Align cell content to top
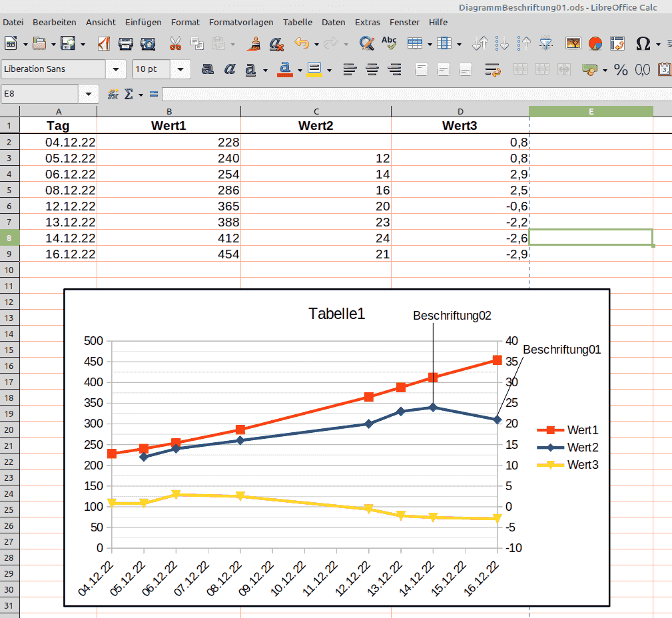The width and height of the screenshot is (672, 618). tap(422, 69)
